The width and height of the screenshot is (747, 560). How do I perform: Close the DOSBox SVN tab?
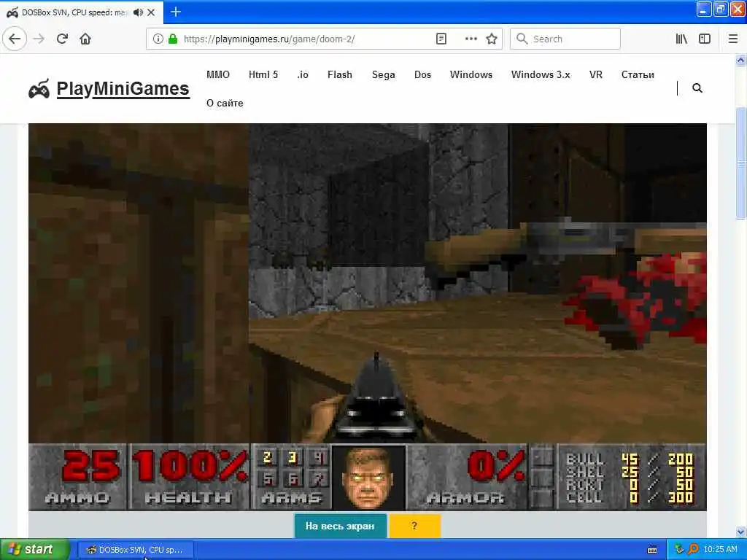click(x=151, y=12)
